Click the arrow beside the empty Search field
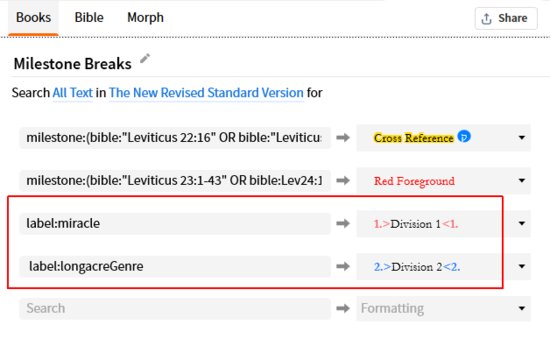The image size is (550, 360). click(343, 308)
